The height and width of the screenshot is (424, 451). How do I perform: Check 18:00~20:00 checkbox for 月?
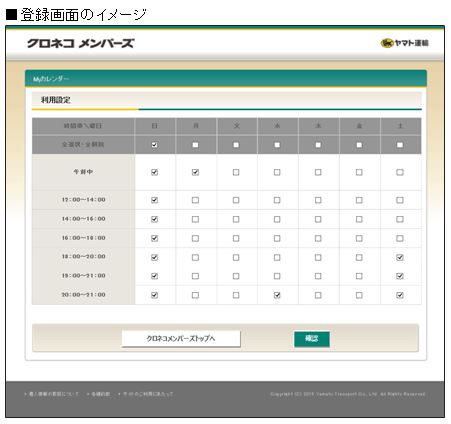click(195, 257)
